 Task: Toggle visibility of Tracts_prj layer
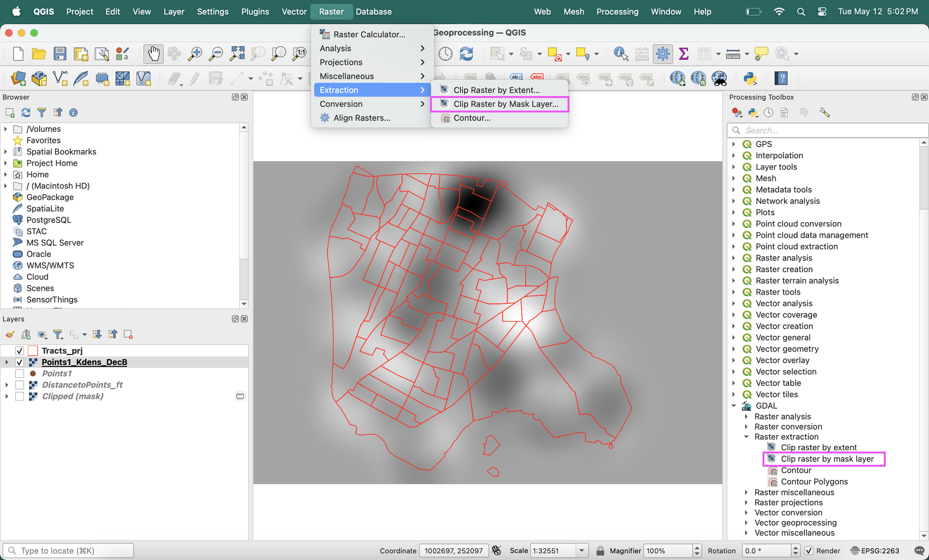20,351
